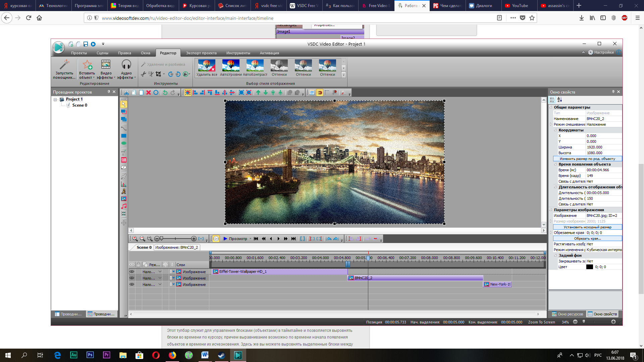
Task: Open the Сцены ribbon tab
Action: [x=102, y=53]
